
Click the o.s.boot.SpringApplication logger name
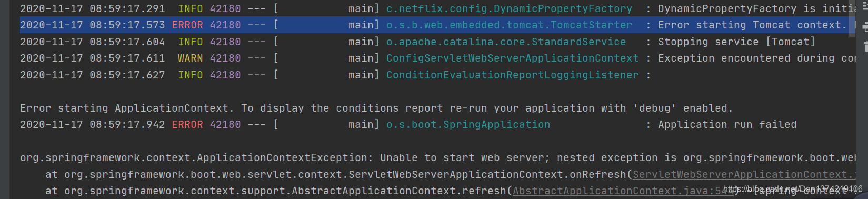point(468,124)
